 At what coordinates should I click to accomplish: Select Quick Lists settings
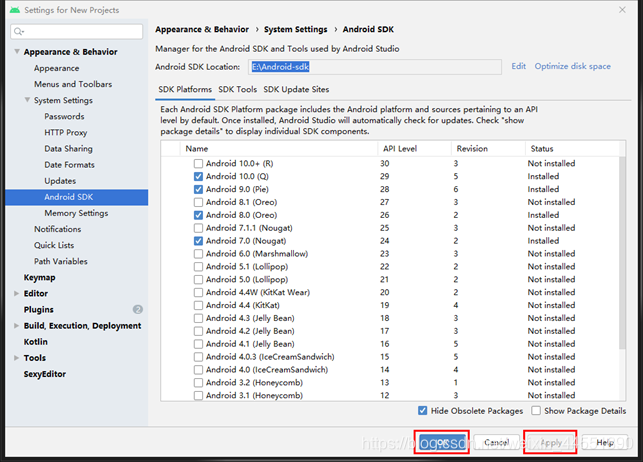pyautogui.click(x=54, y=245)
